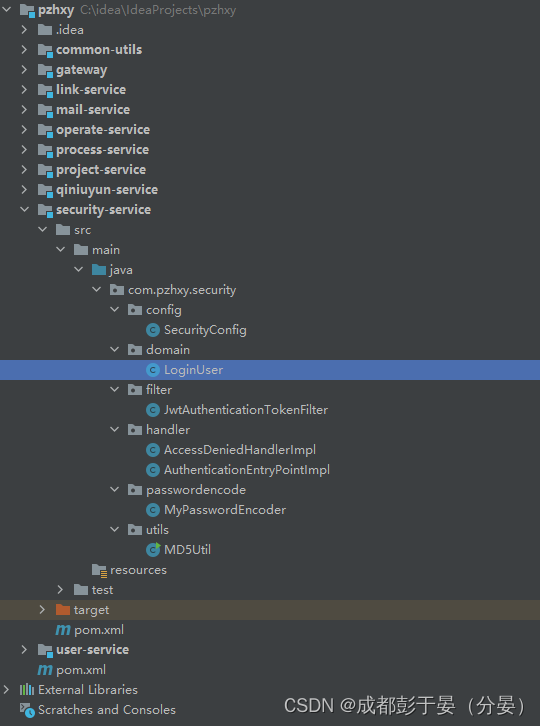
Task: Collapse the utils package chevron
Action: (x=115, y=529)
